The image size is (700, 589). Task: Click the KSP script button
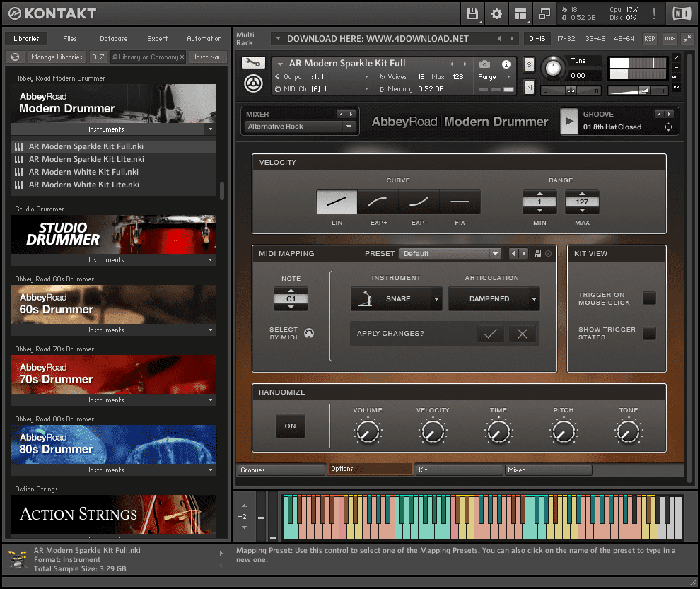click(650, 39)
